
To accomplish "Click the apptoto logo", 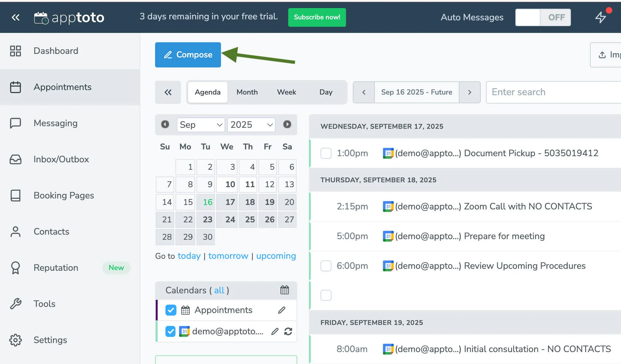I will (69, 17).
